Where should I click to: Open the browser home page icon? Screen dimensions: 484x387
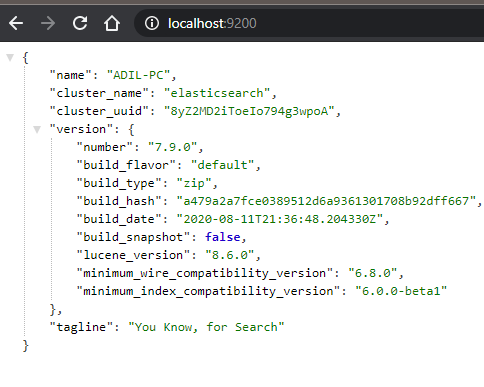pos(112,23)
